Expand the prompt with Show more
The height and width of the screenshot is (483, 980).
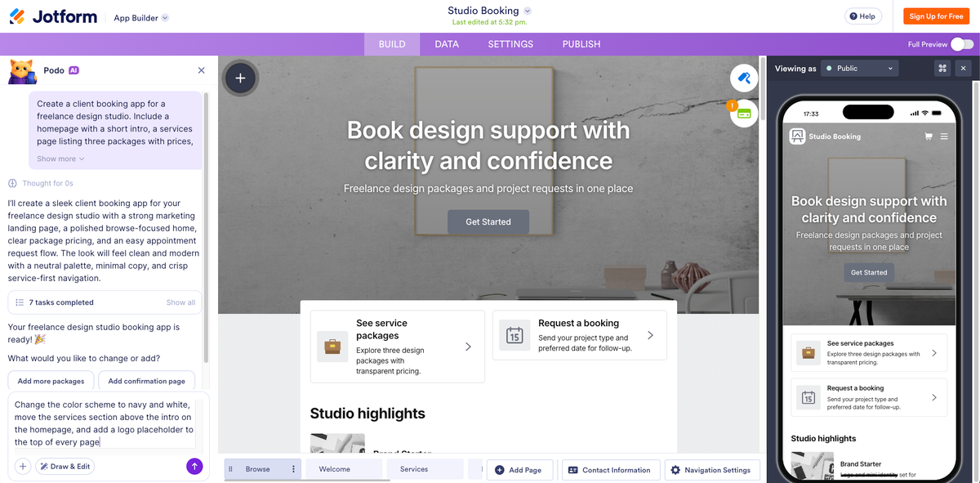click(x=60, y=159)
